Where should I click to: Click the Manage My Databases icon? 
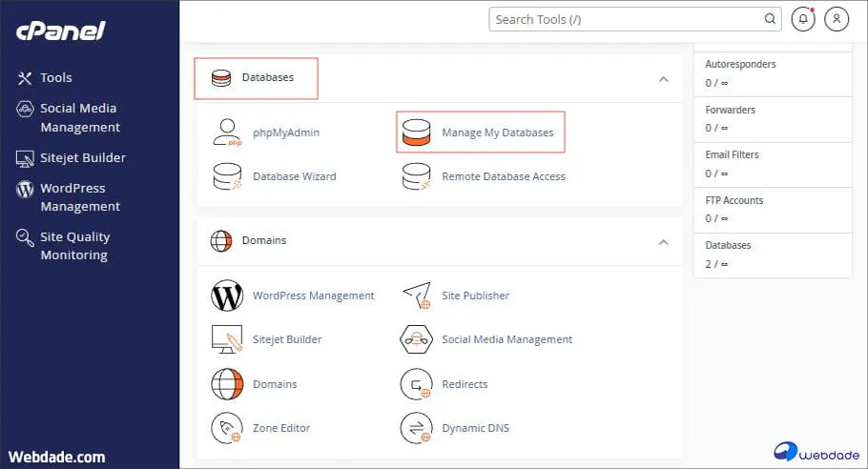(416, 133)
